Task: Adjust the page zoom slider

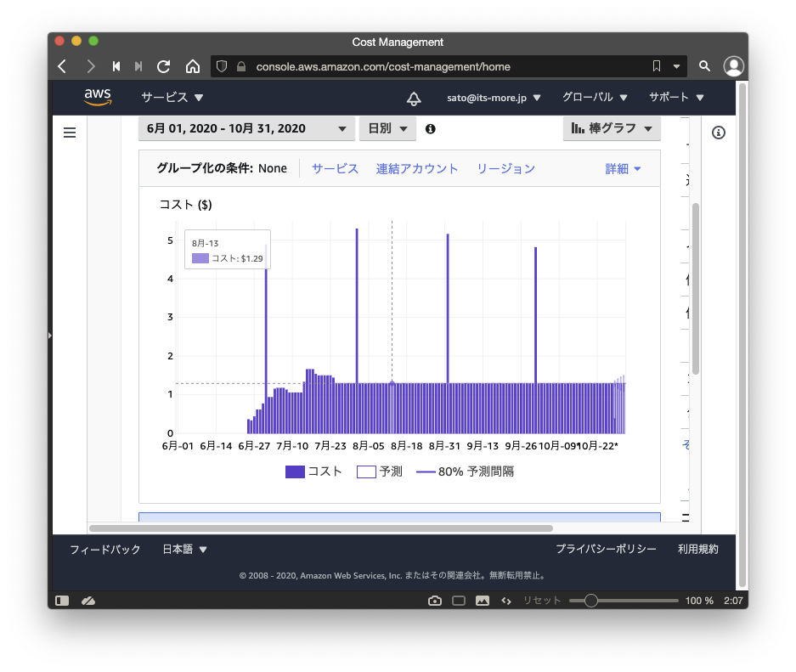Action: [591, 601]
